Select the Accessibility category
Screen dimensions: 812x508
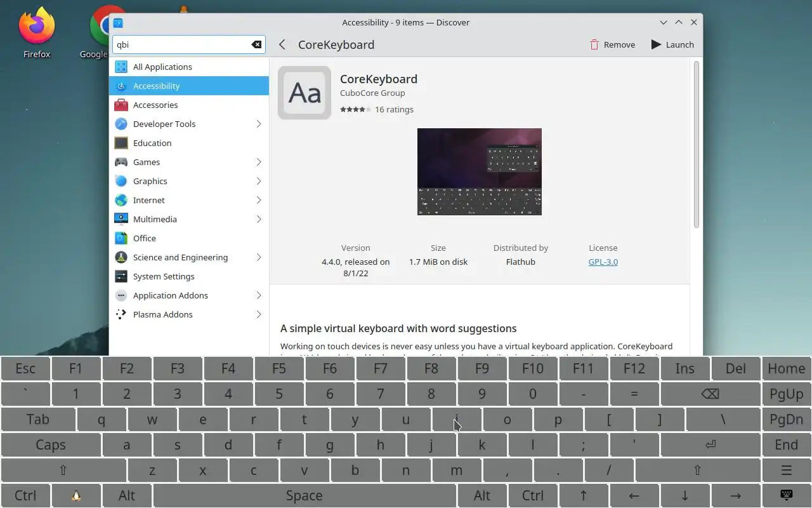[x=189, y=86]
